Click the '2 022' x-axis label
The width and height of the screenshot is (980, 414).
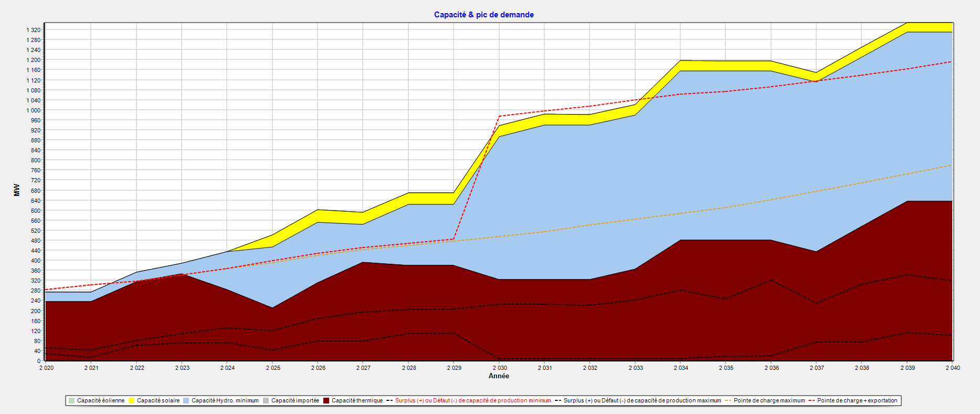pos(137,368)
